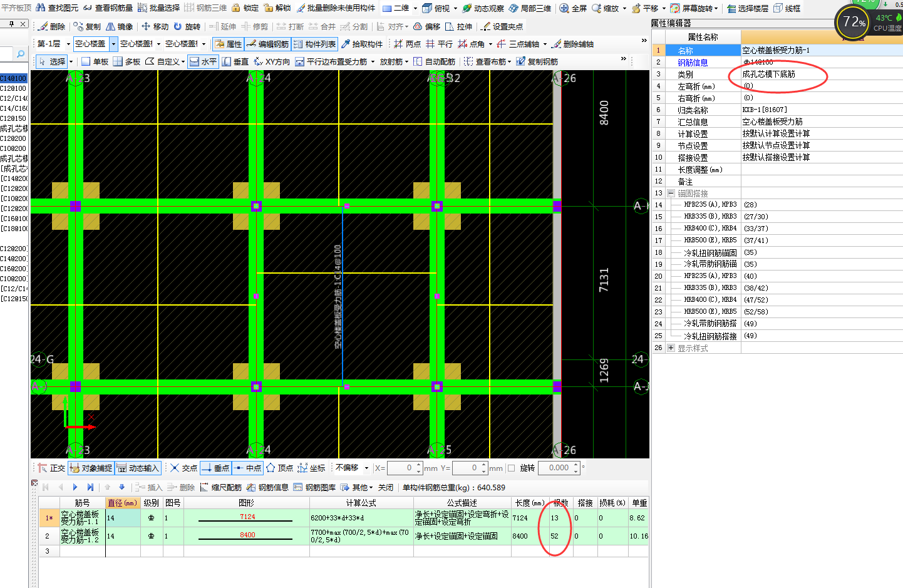Select 多板 multiple slab option

coord(127,61)
